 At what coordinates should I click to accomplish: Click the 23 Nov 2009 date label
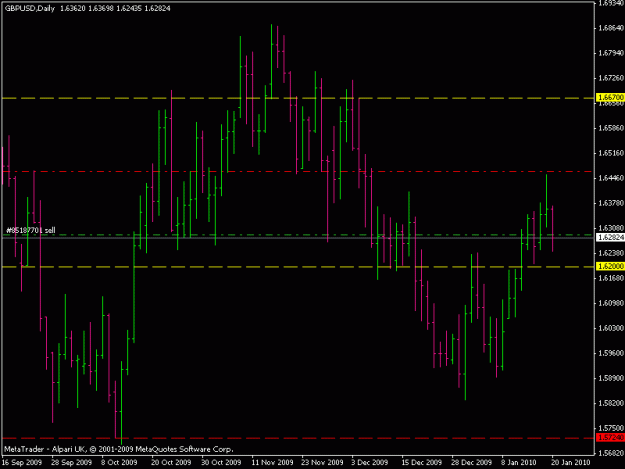point(322,463)
